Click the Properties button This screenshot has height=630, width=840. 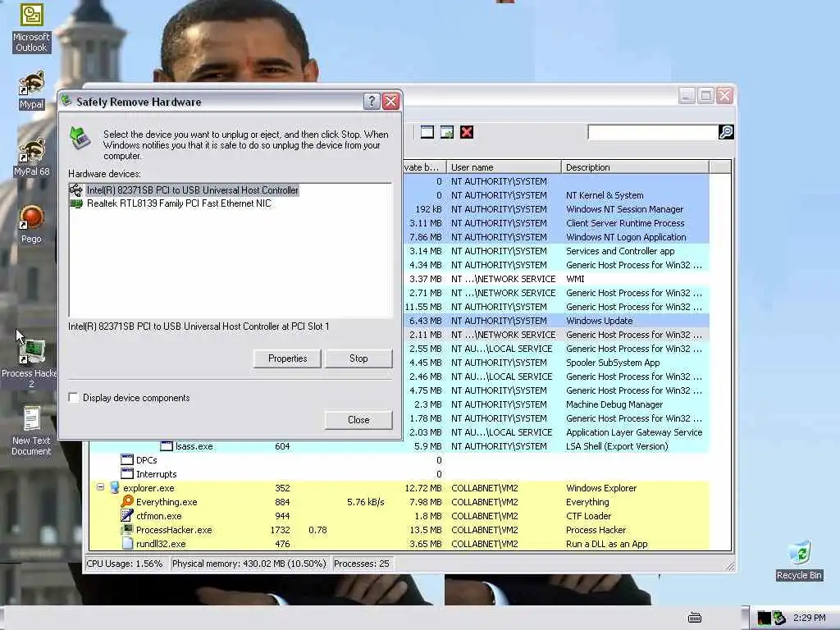[x=287, y=358]
